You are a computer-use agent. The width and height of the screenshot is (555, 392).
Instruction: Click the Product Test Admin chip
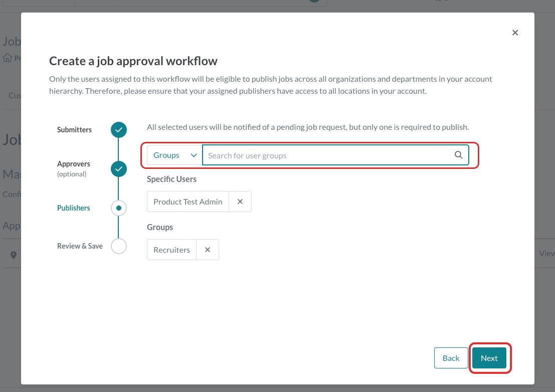coord(188,202)
